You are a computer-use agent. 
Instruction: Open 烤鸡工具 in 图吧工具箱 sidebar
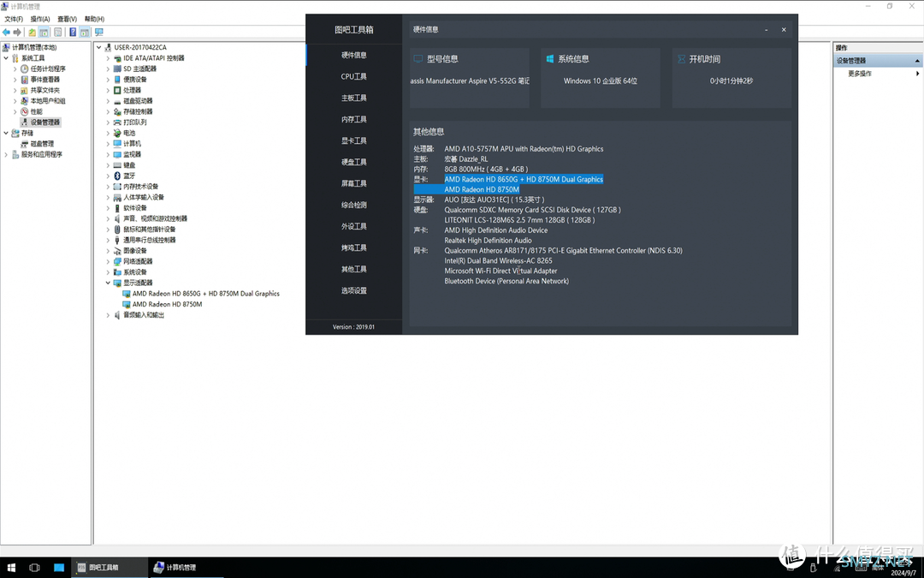click(x=353, y=247)
